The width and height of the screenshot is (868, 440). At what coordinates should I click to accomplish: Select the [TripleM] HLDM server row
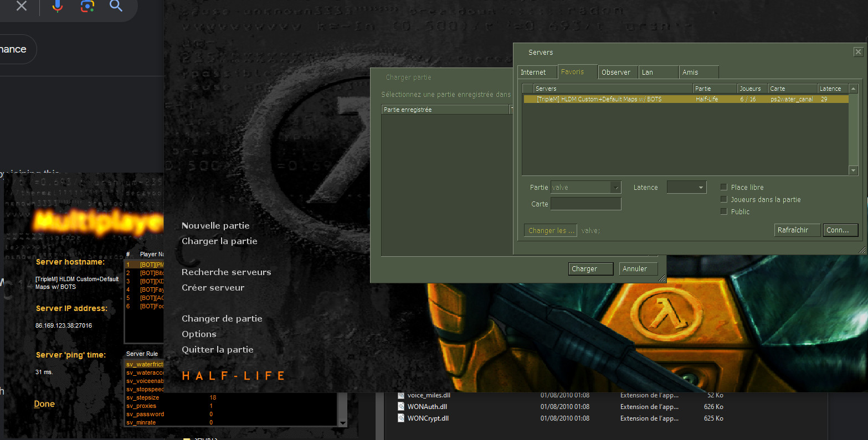tap(686, 99)
